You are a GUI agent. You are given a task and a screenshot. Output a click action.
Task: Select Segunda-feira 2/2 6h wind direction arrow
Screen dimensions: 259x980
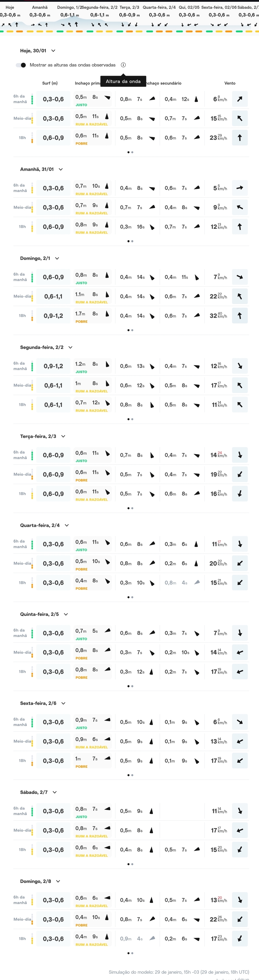tap(240, 366)
